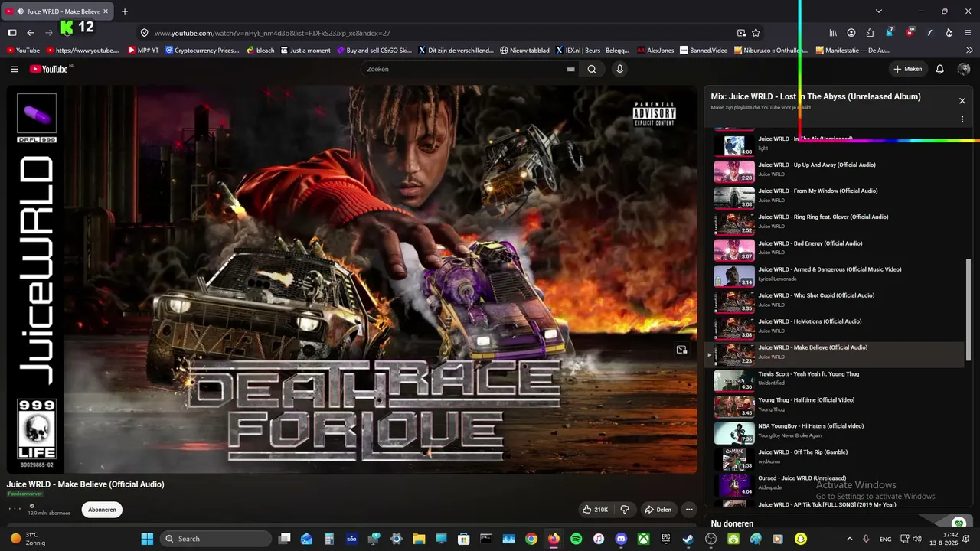Open the on-screen keyboard in search box
980x551 pixels.
[570, 69]
